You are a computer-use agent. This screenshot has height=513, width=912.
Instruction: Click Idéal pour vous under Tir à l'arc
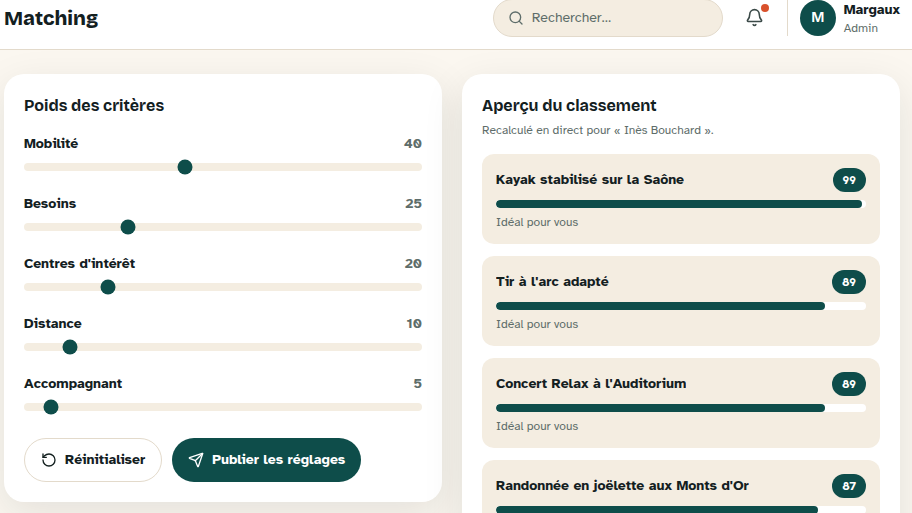tap(537, 324)
